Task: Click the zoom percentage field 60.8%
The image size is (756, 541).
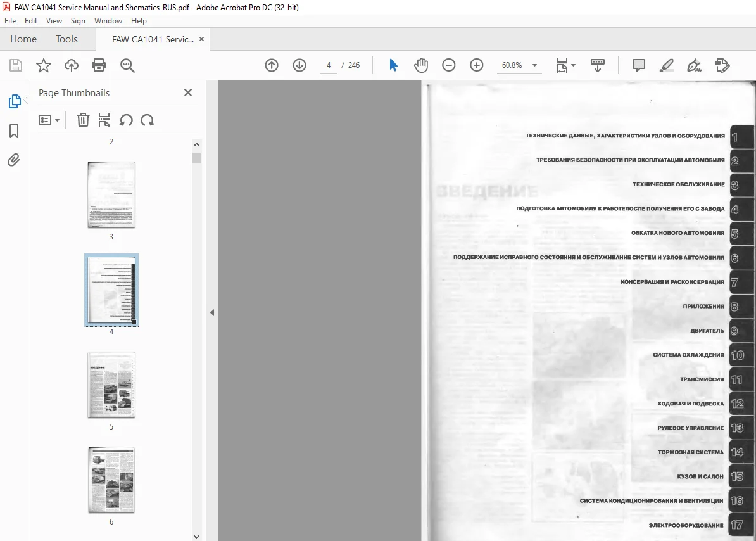Action: (512, 65)
